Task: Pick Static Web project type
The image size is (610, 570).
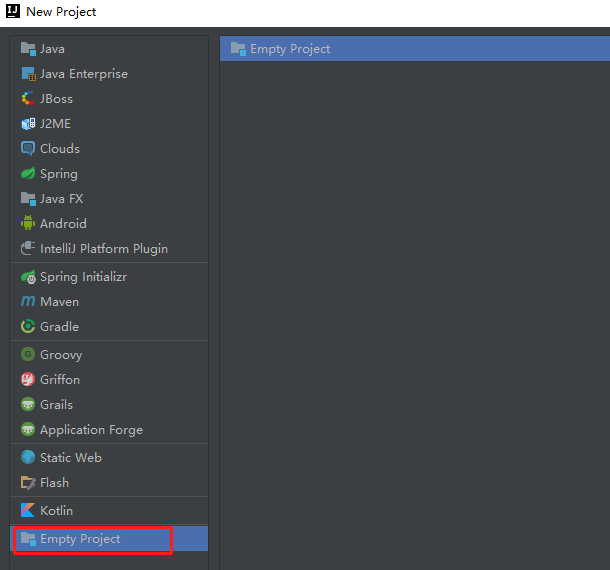Action: [109, 458]
